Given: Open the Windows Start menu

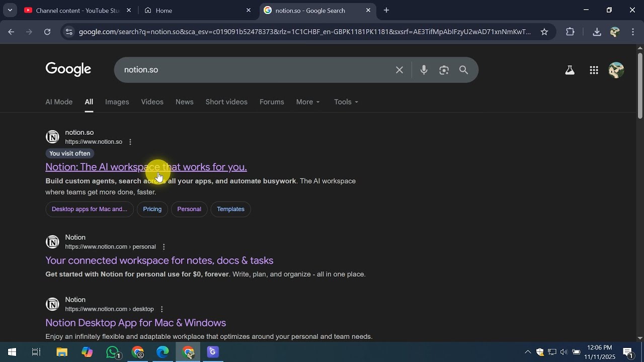Looking at the screenshot, I should [x=12, y=352].
